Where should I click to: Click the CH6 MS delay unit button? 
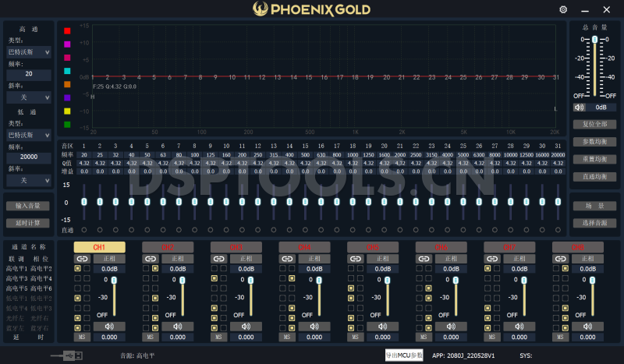coord(424,337)
